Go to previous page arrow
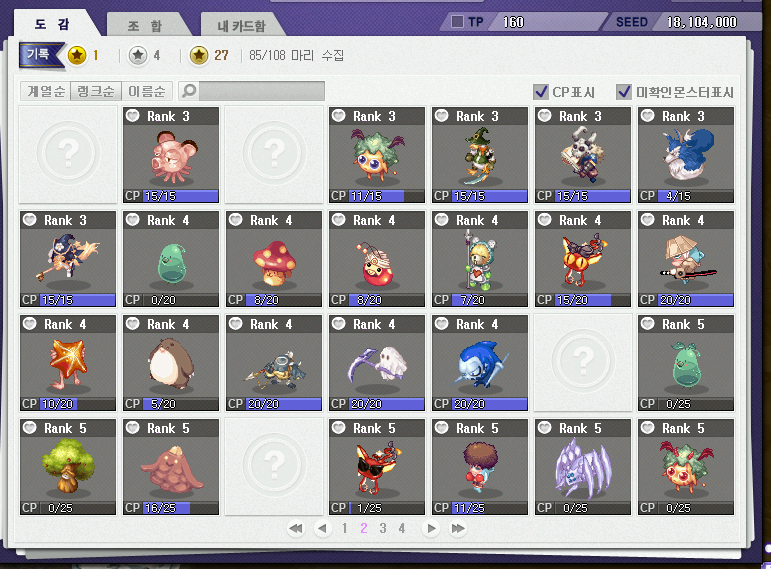771x569 pixels. [x=323, y=529]
